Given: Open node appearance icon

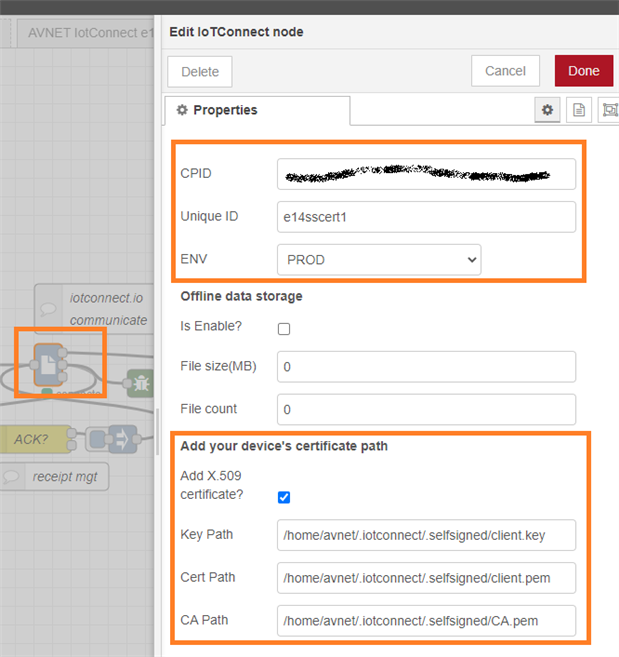Looking at the screenshot, I should [607, 110].
